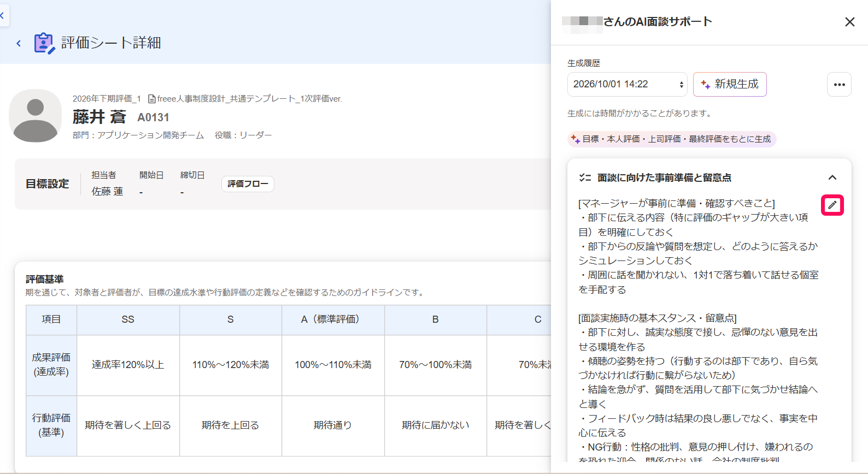Click the A(標準評価) column header
The width and height of the screenshot is (868, 474).
pos(333,319)
